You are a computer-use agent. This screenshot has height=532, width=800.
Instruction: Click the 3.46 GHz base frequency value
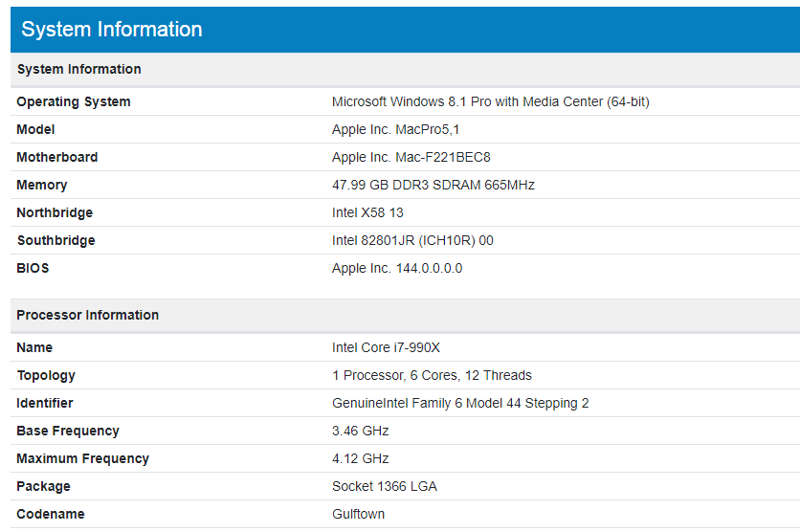(x=360, y=431)
